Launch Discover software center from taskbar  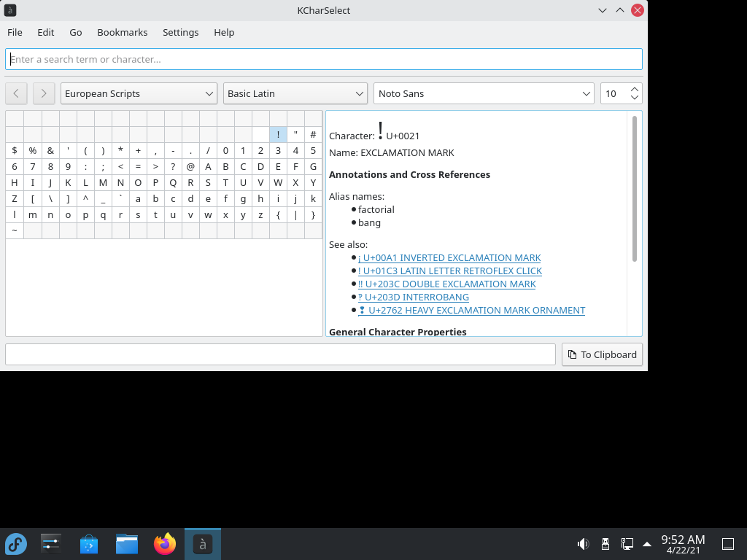pos(88,544)
